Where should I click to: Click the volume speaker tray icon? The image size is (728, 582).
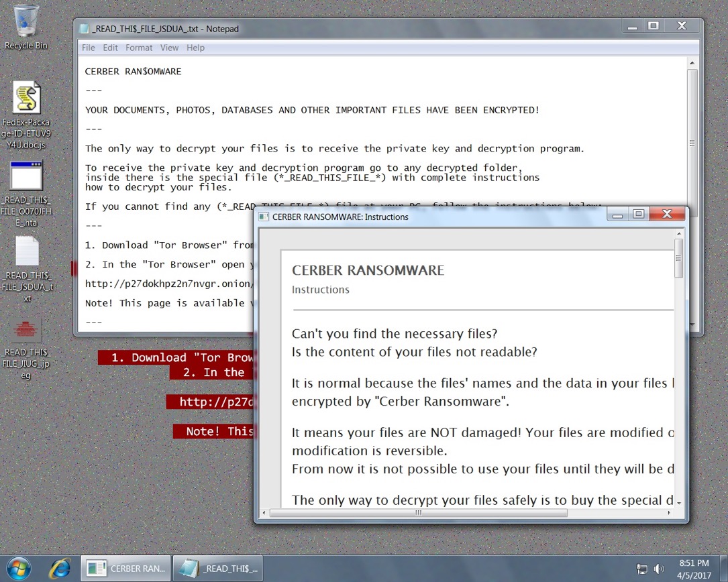coord(659,569)
